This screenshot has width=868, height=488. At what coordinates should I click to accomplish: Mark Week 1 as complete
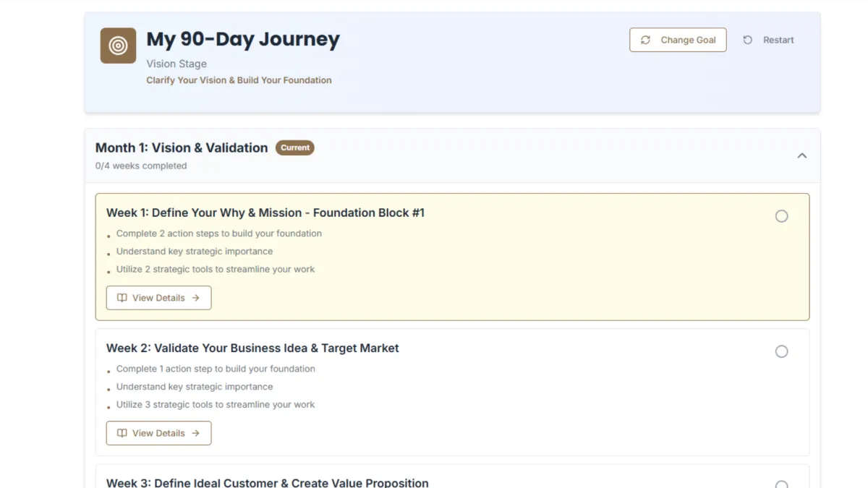click(x=781, y=216)
